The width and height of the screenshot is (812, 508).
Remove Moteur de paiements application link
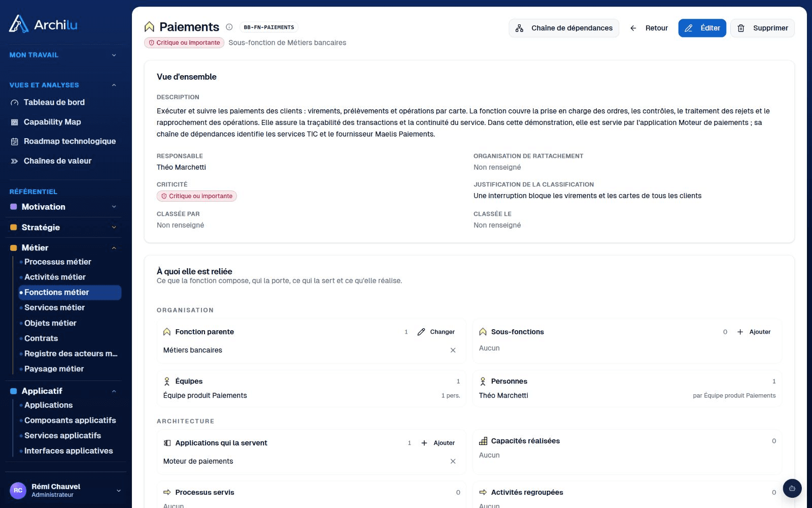point(453,461)
